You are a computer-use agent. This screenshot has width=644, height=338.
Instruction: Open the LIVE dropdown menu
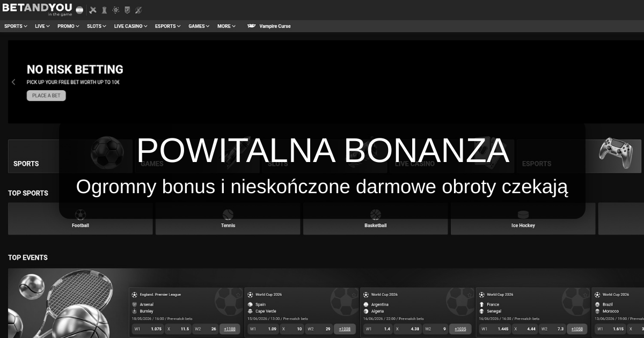42,26
